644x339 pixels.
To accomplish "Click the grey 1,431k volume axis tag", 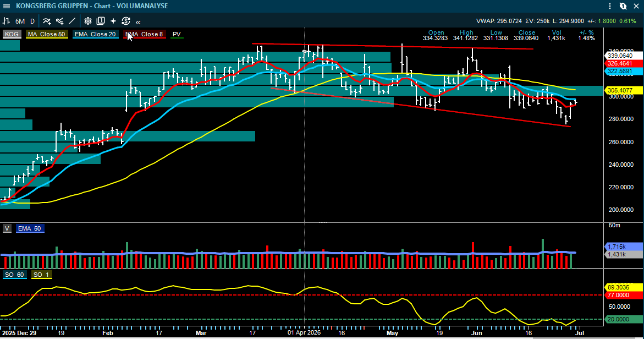I will click(623, 254).
